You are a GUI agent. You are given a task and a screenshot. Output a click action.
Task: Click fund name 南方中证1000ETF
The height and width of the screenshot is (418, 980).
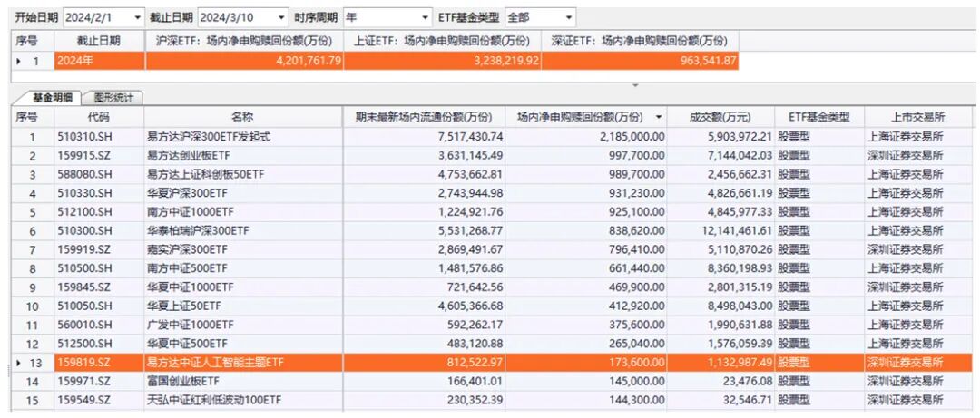coord(190,212)
